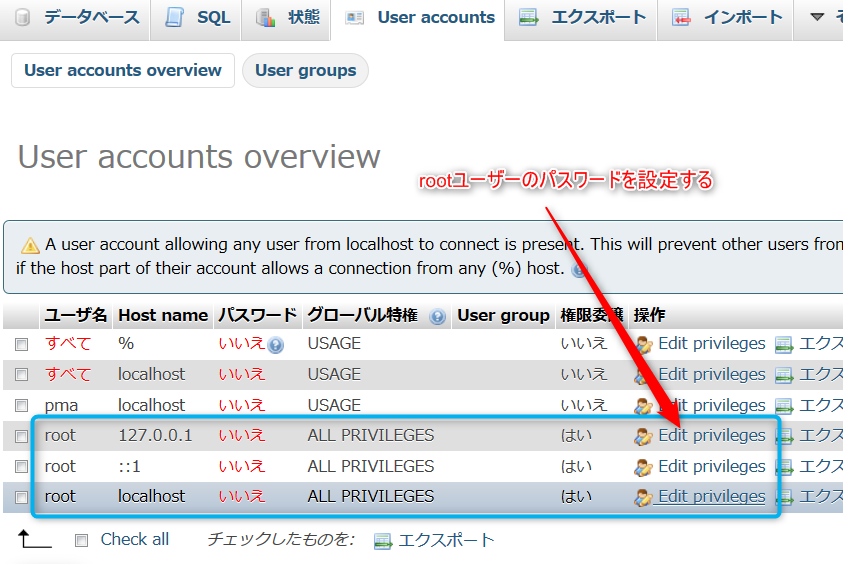Switch to User groups subtab

[x=305, y=70]
